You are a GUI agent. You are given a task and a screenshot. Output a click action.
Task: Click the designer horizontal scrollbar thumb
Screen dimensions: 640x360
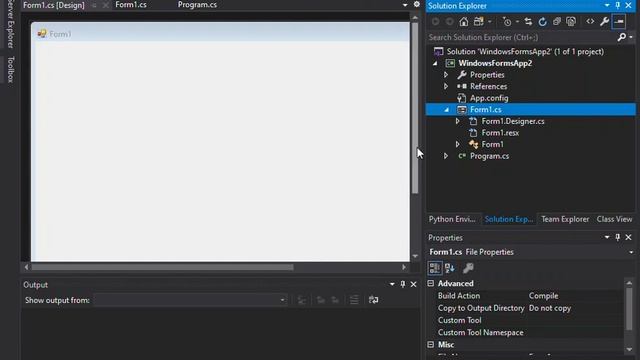(x=162, y=267)
